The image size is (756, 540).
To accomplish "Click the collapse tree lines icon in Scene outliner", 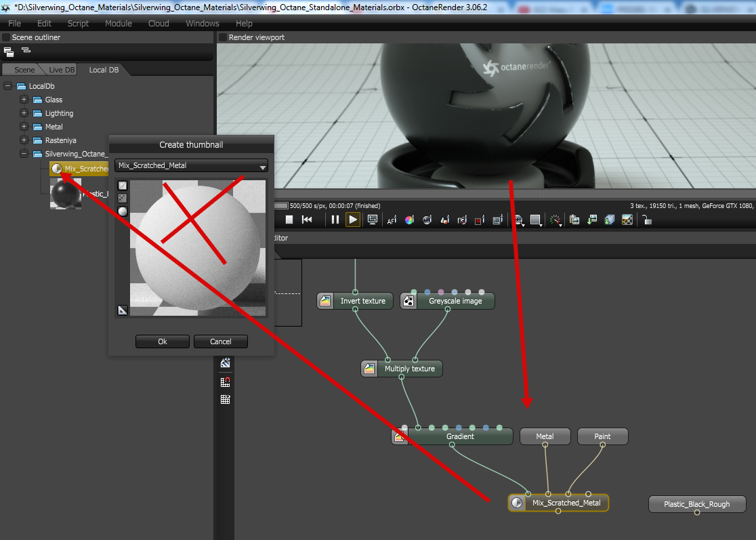I will [26, 50].
